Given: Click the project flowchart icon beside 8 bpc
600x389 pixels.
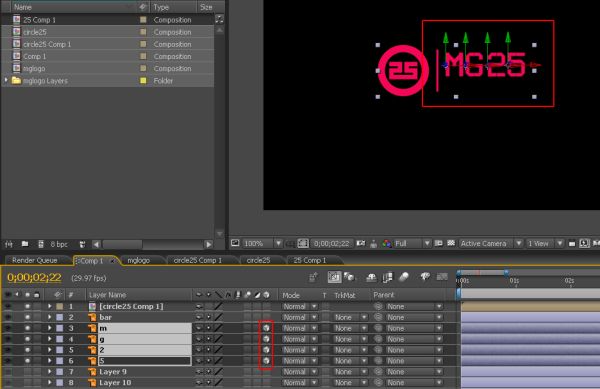Looking at the screenshot, I should point(82,244).
